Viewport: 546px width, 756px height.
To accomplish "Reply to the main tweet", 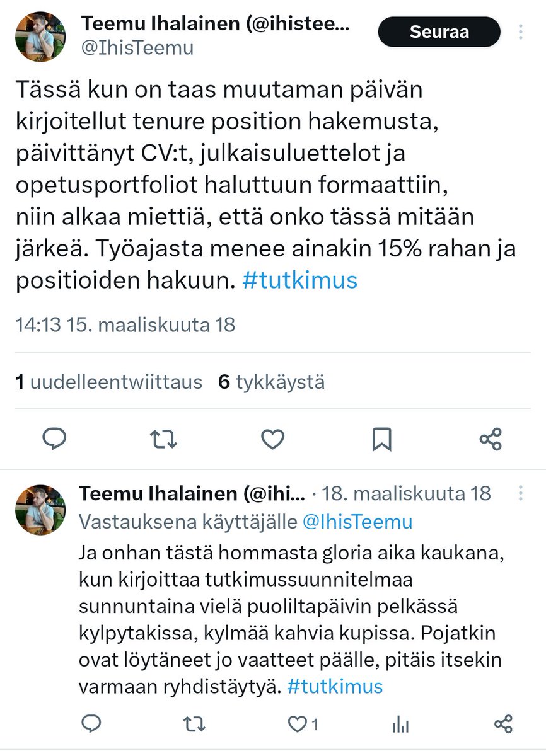I will pyautogui.click(x=54, y=438).
